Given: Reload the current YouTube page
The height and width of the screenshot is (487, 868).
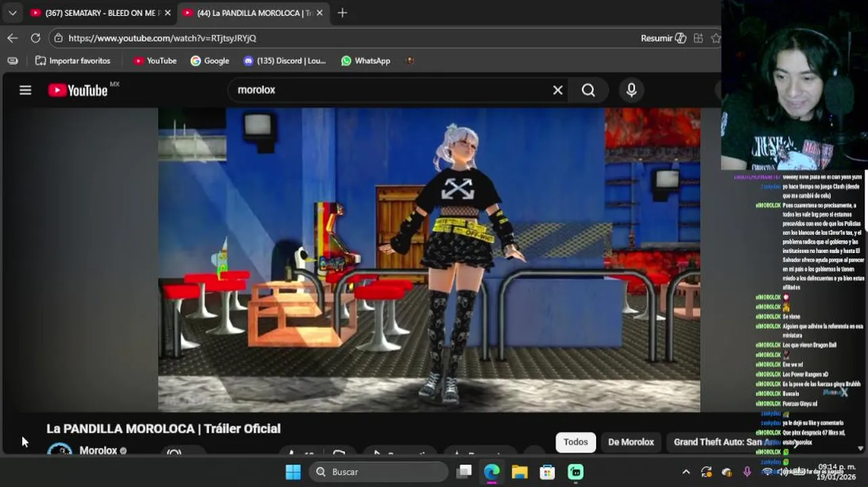Looking at the screenshot, I should [x=35, y=38].
